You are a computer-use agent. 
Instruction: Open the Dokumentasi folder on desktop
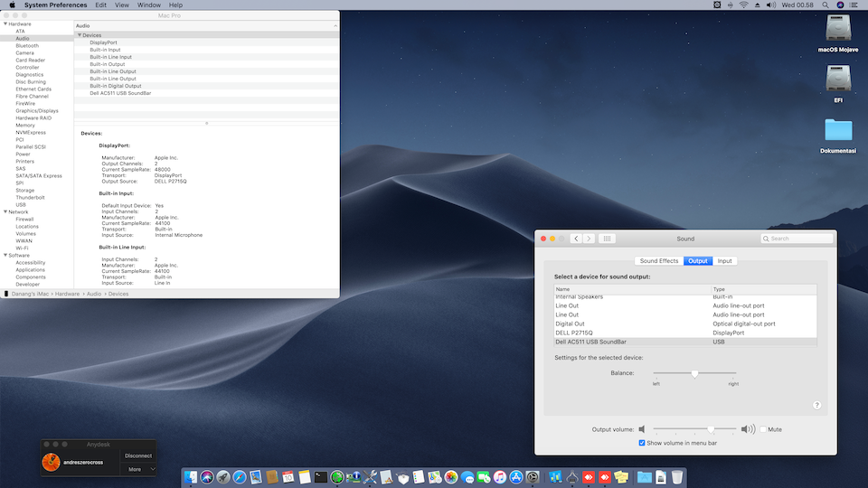837,132
